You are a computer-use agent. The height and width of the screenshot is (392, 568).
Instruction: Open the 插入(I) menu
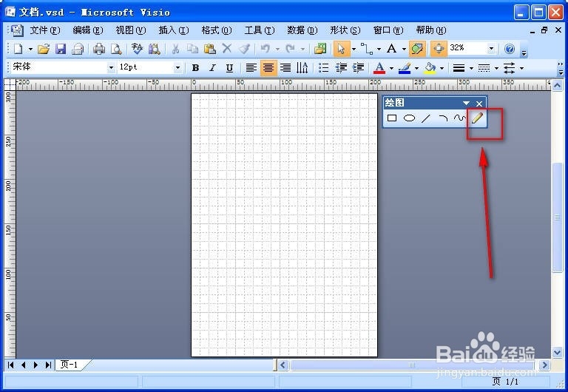click(x=174, y=30)
